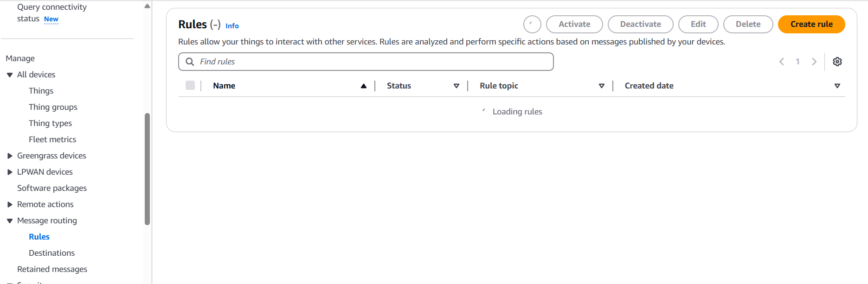Click the Greengrass devices label
This screenshot has width=868, height=284.
(51, 156)
